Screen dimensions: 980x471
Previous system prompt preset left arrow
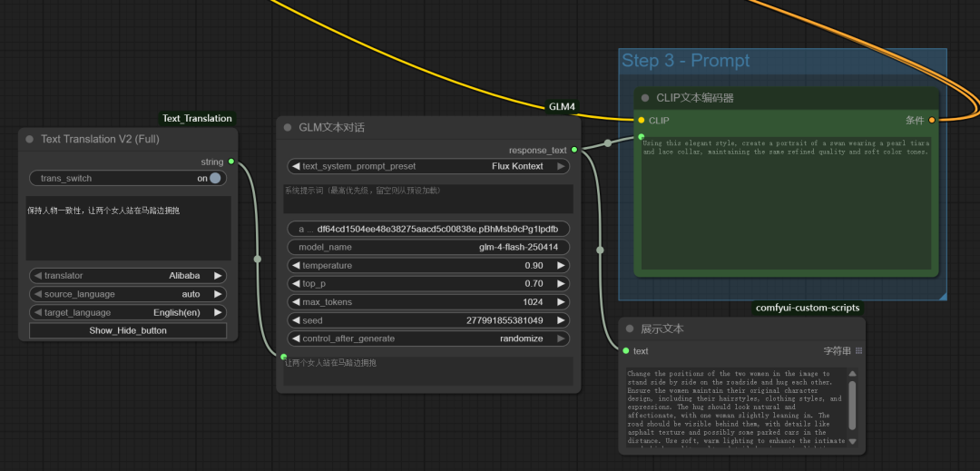[x=296, y=166]
